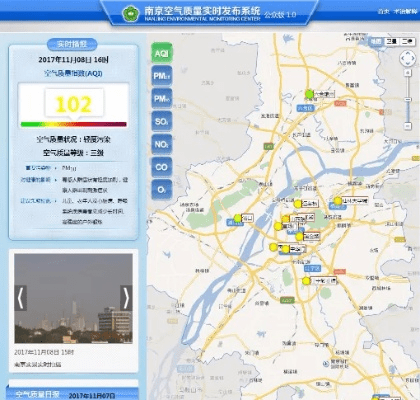The width and height of the screenshot is (420, 400).
Task: Open the Nanjing skyline photo
Action: pyautogui.click(x=73, y=298)
